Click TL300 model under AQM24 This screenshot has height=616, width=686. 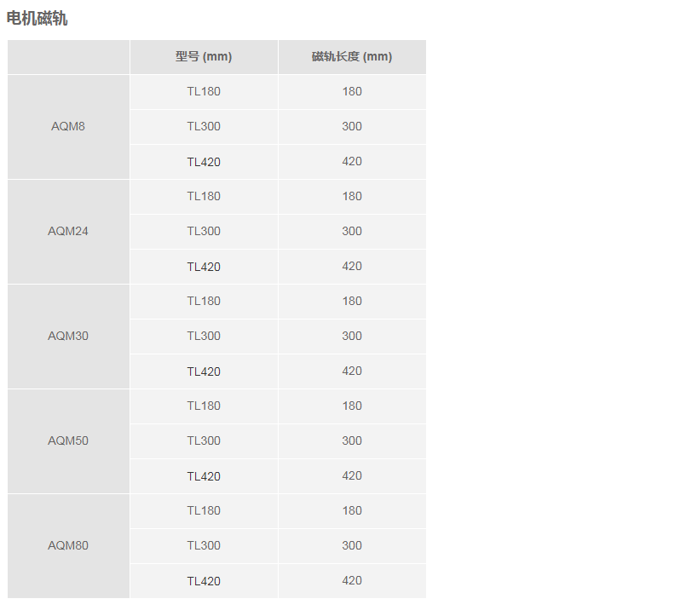point(204,232)
